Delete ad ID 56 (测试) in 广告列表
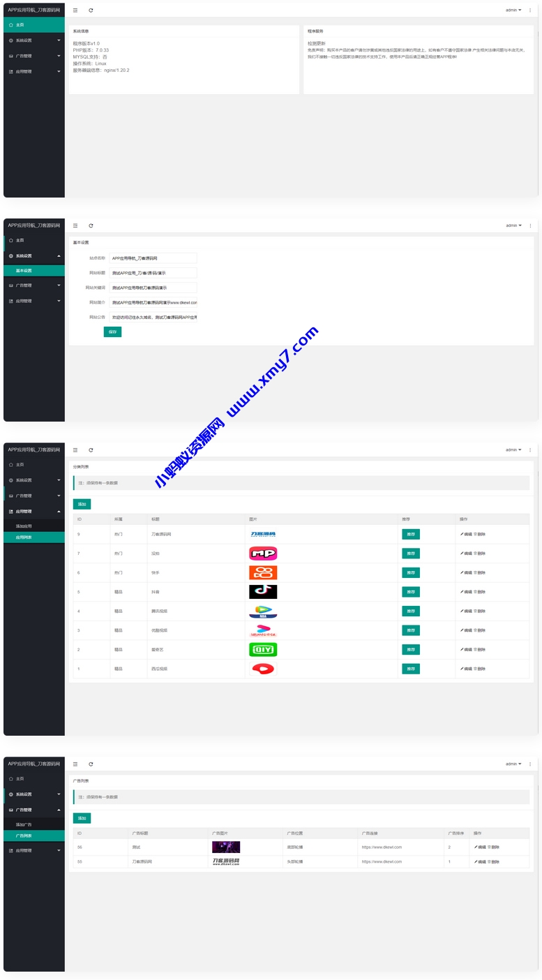Viewport: 542px width, 980px height. point(494,847)
